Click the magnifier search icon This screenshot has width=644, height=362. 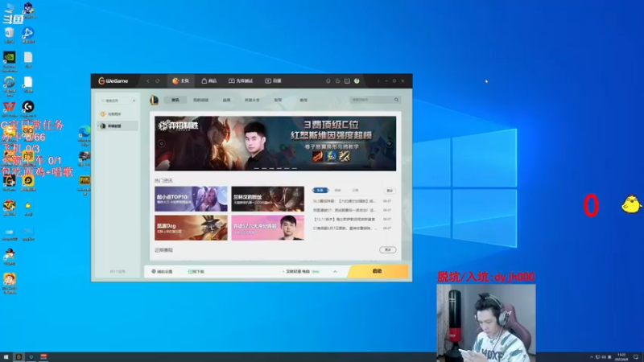pyautogui.click(x=396, y=100)
